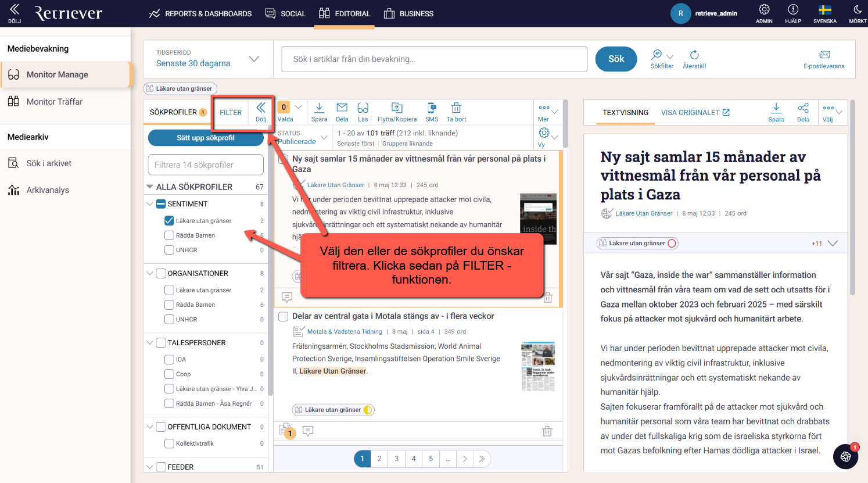Jump to last results page
The width and height of the screenshot is (868, 483).
pyautogui.click(x=482, y=459)
